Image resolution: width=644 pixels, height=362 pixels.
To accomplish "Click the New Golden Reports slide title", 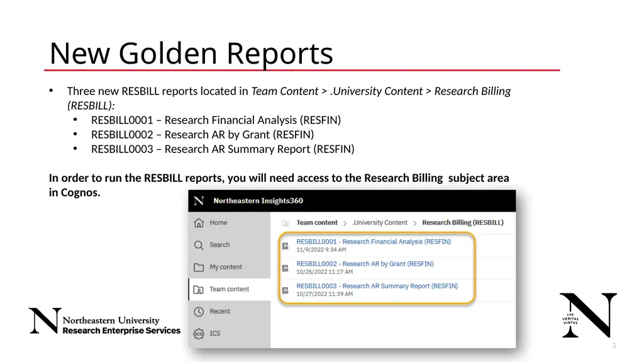I will pos(191,54).
